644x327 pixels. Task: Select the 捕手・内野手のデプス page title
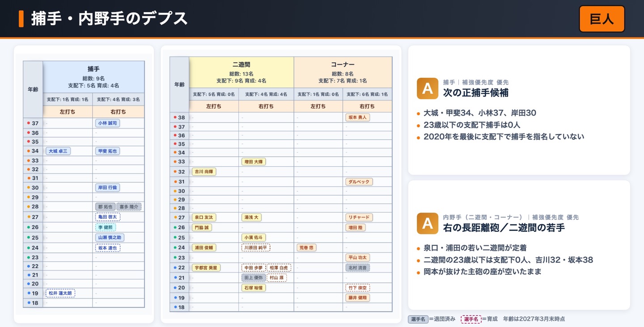pos(110,18)
